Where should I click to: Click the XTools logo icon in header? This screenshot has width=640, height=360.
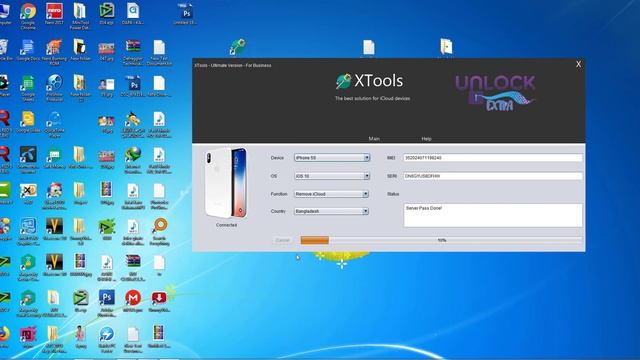pos(343,81)
